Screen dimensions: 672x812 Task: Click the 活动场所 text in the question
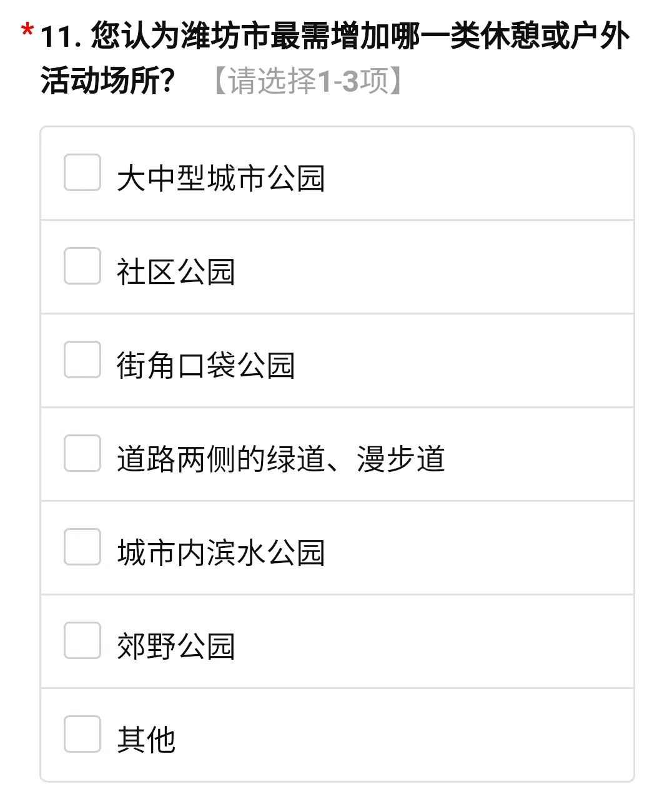(100, 82)
